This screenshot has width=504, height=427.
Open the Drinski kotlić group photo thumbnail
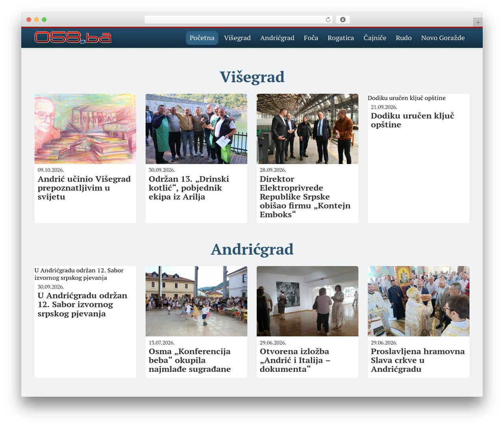click(196, 129)
